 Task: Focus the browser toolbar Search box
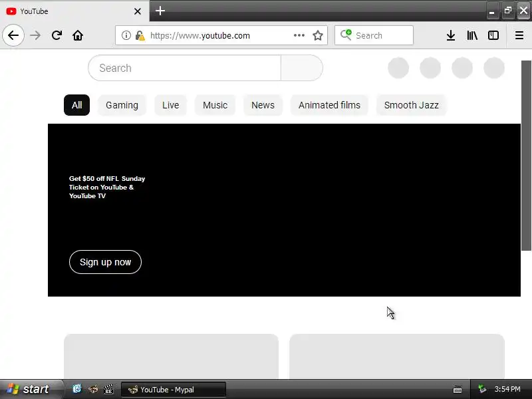[x=374, y=35]
